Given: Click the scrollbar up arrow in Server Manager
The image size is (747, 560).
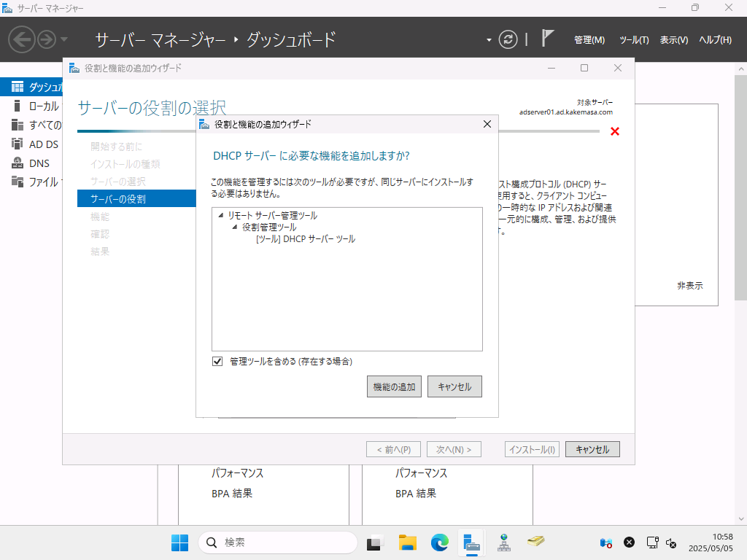Looking at the screenshot, I should 741,69.
